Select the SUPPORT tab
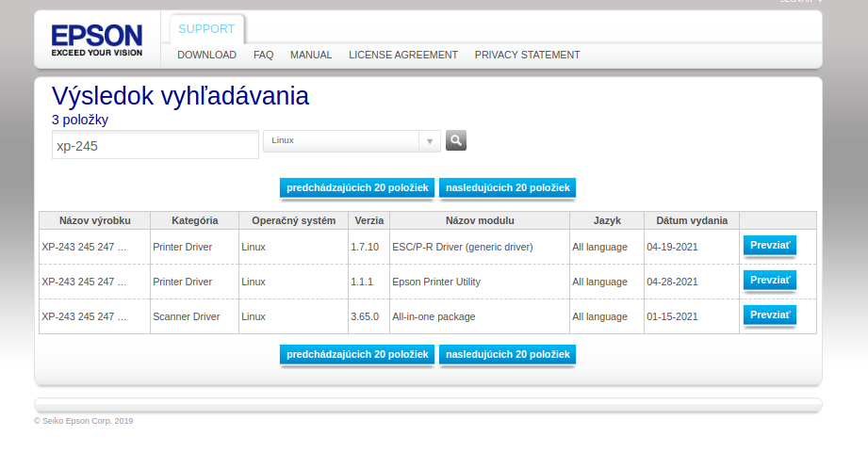This screenshot has width=868, height=468. [207, 29]
